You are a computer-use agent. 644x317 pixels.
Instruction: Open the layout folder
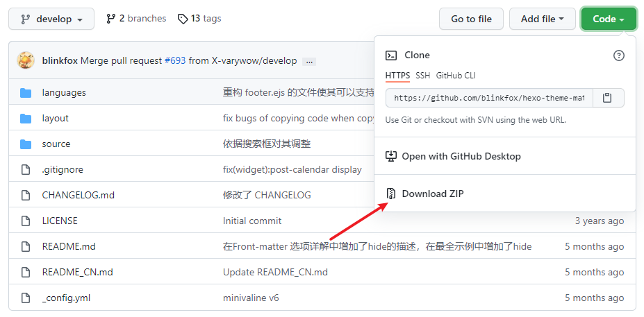56,118
